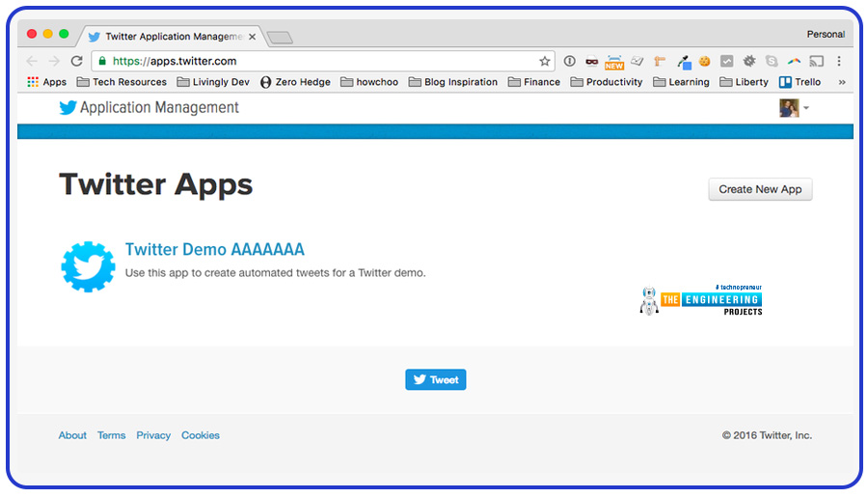Image resolution: width=868 pixels, height=498 pixels.
Task: Click the gray gear extension icon
Action: (749, 61)
